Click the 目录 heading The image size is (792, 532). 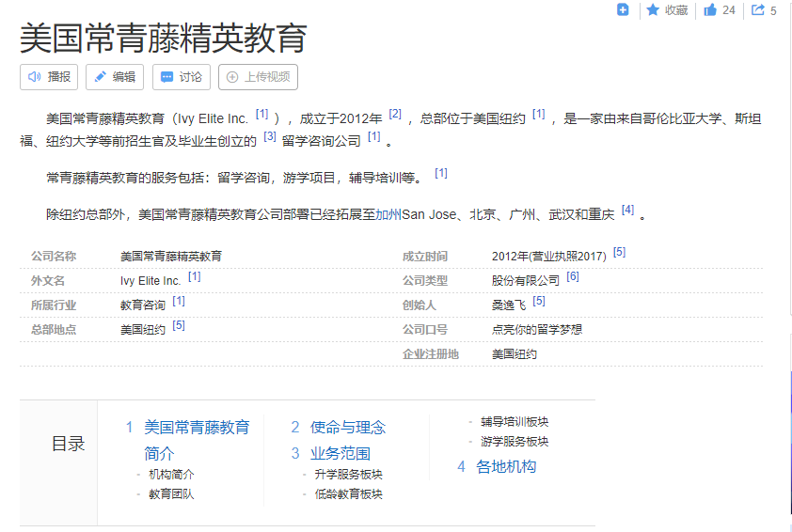(x=68, y=444)
